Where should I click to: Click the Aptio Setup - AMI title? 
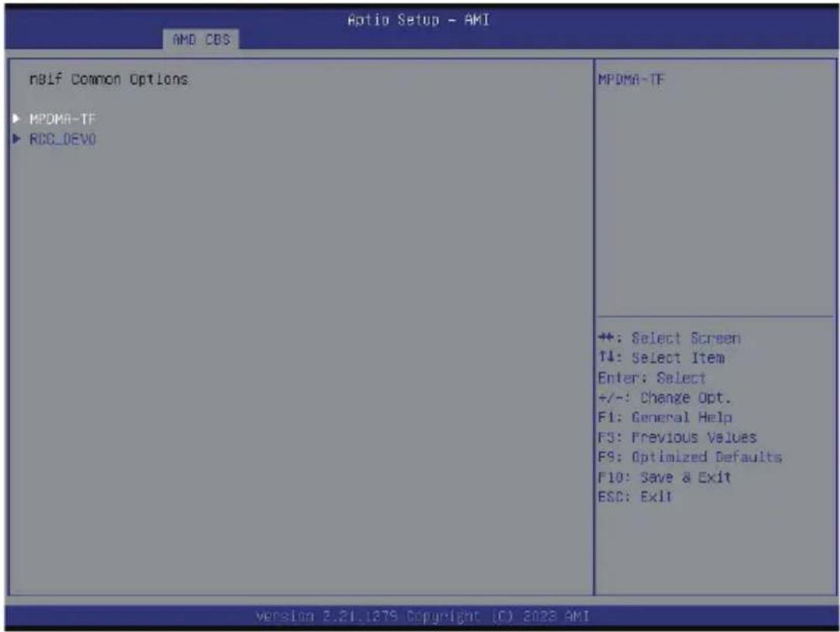(x=418, y=20)
